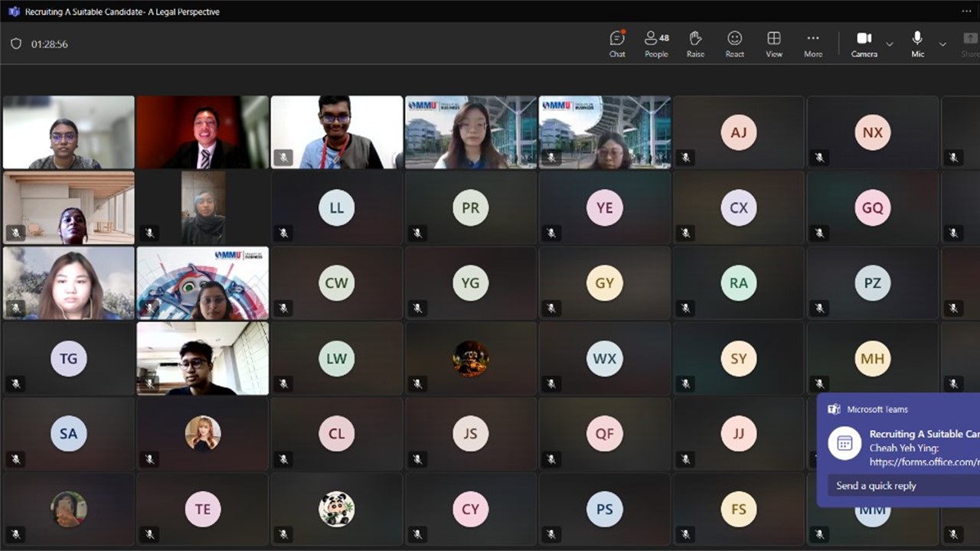Select participant tile CW
980x551 pixels.
click(336, 282)
